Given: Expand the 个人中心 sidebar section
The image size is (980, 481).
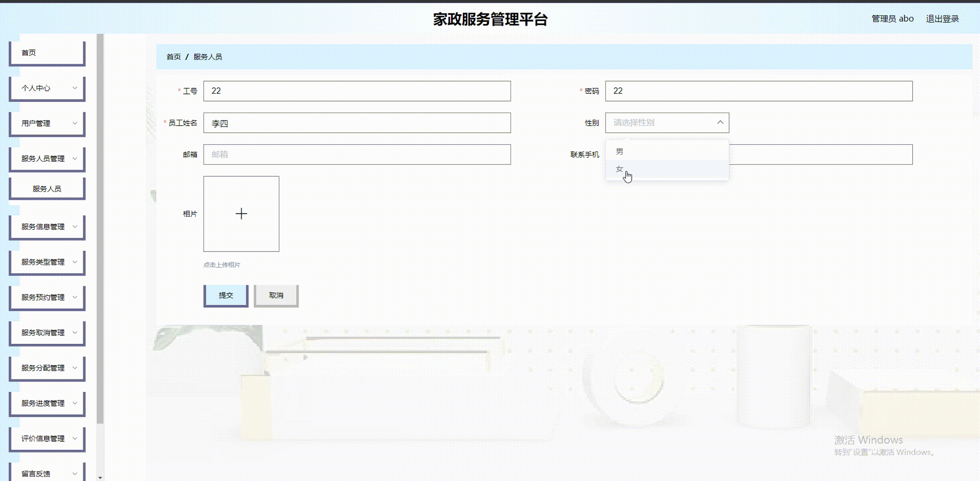Looking at the screenshot, I should point(46,88).
